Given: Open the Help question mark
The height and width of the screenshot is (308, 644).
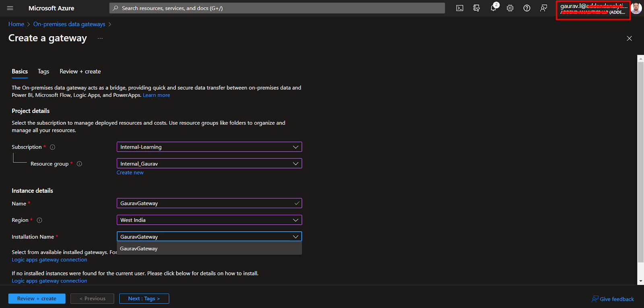Looking at the screenshot, I should click(x=527, y=8).
